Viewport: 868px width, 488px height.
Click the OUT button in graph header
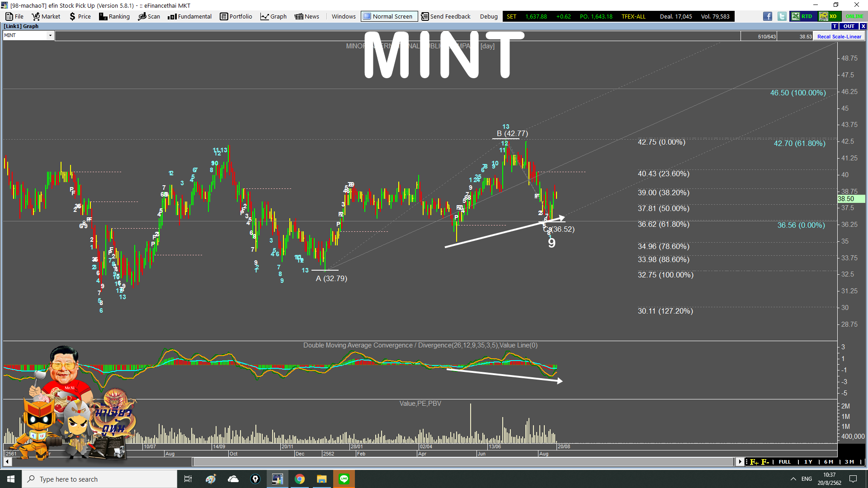(849, 26)
